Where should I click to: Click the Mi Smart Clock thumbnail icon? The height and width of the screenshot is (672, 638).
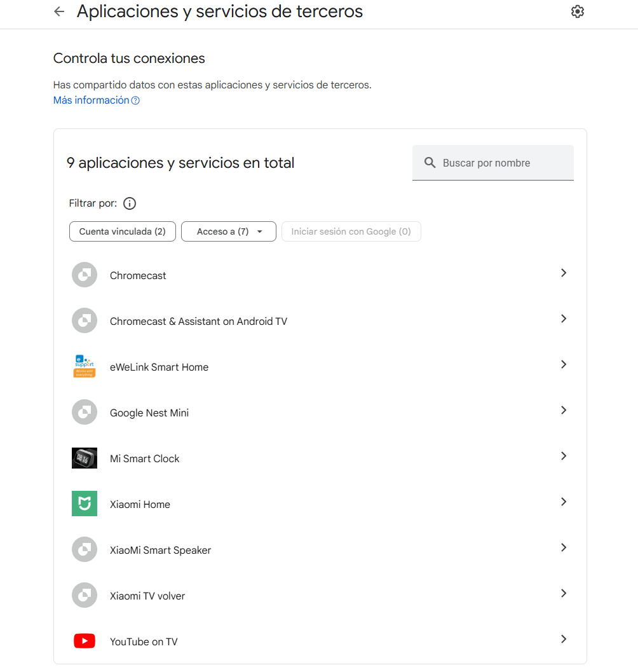click(85, 458)
